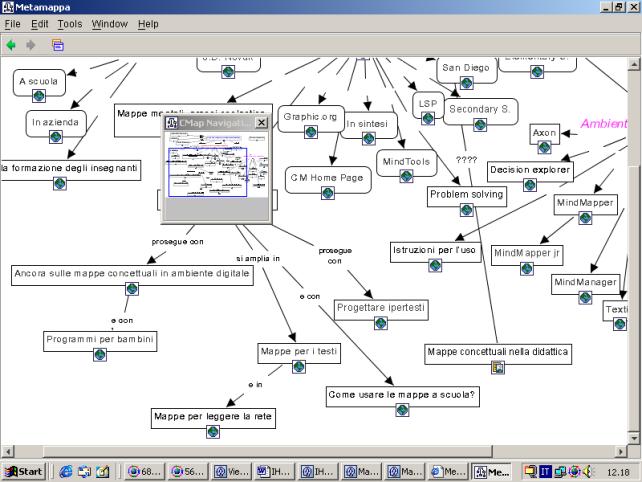This screenshot has width=642, height=482.
Task: Open the globe link under Axon
Action: pos(544,147)
